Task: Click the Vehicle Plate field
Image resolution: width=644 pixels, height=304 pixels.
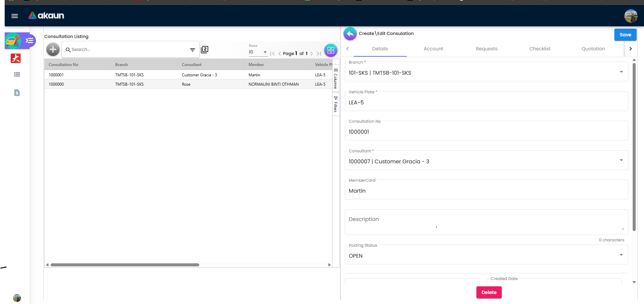Action: [x=486, y=101]
